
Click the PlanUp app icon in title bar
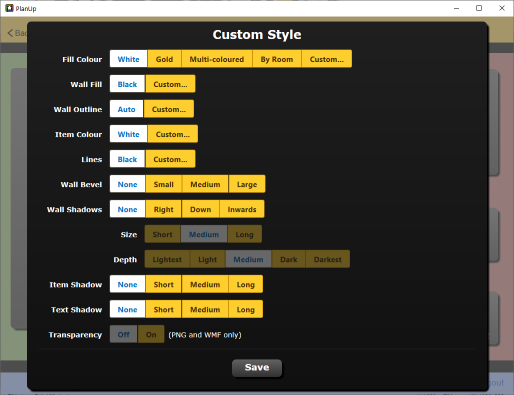click(9, 8)
